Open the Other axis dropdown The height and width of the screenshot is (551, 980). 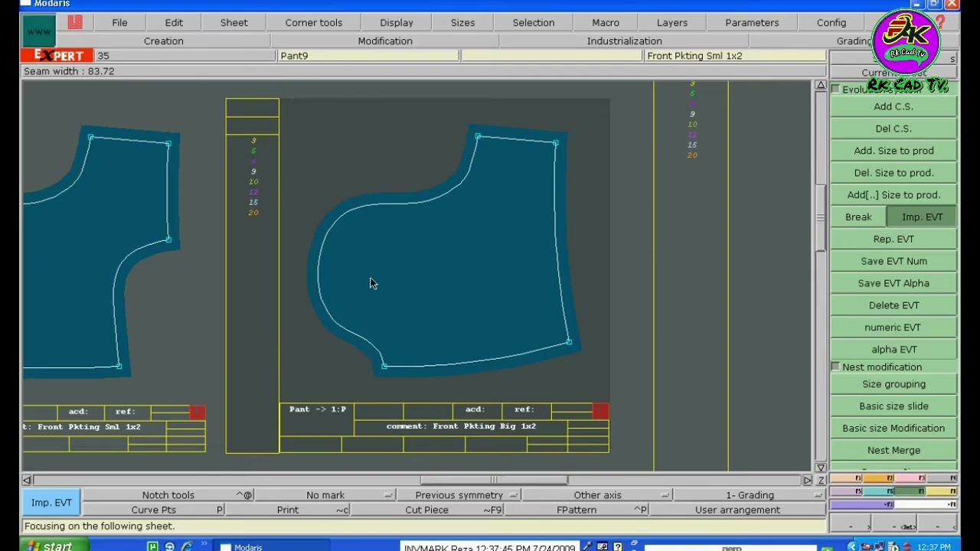pos(598,495)
